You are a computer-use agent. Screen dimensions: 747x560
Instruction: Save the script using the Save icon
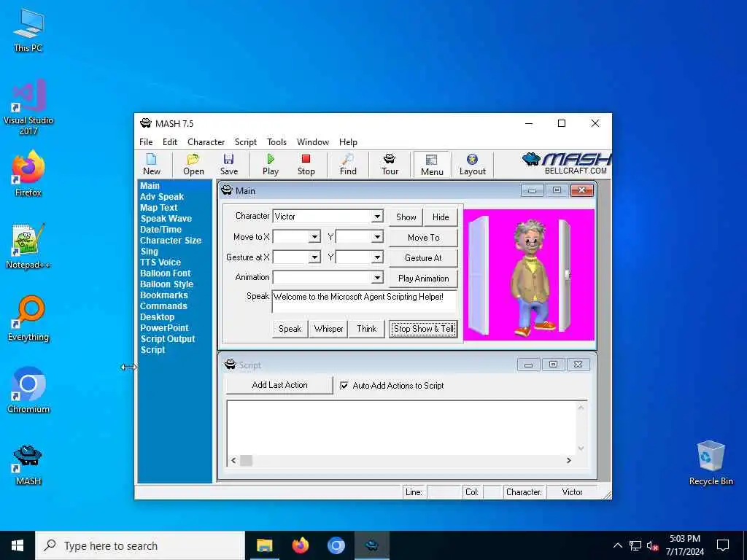pyautogui.click(x=228, y=164)
